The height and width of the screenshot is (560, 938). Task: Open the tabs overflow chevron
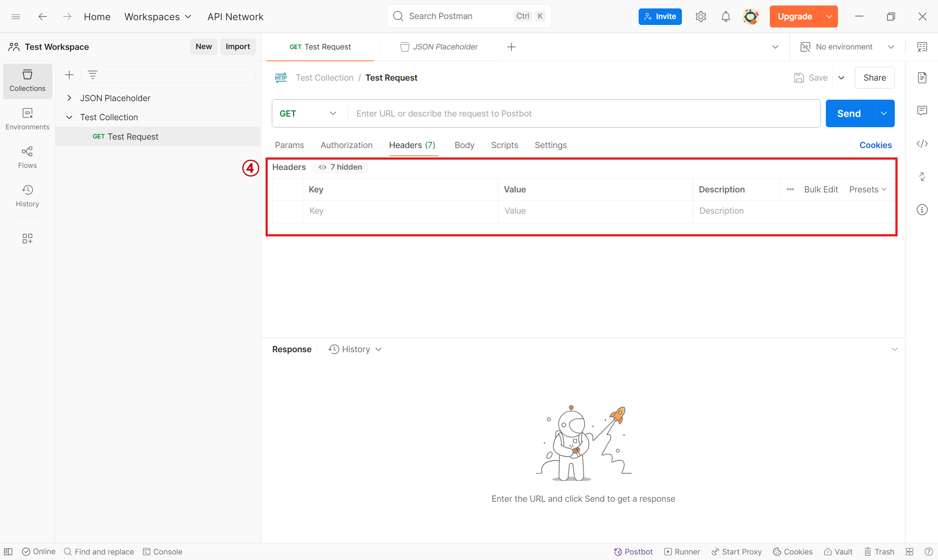775,47
